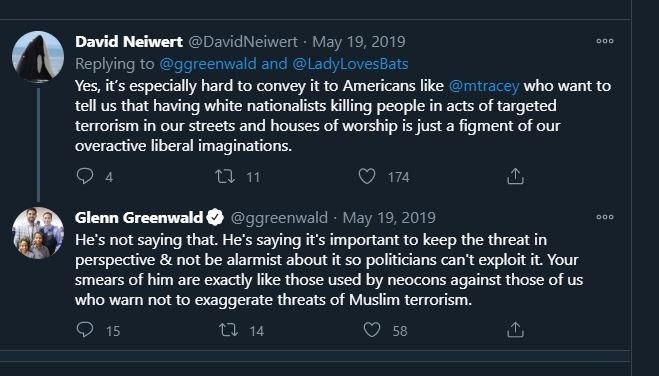This screenshot has width=659, height=376.
Task: Open the @mtracey mention link
Action: 484,86
